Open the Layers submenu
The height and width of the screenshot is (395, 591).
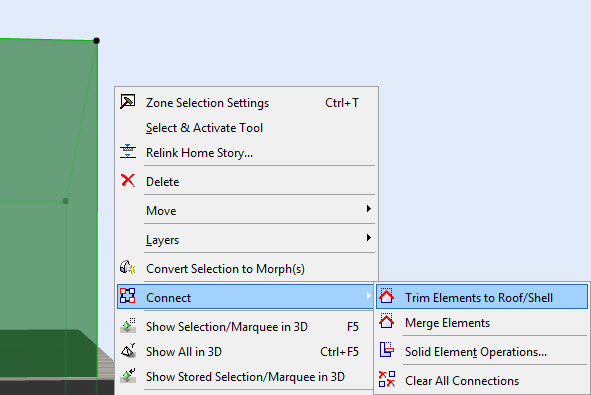[x=247, y=240]
